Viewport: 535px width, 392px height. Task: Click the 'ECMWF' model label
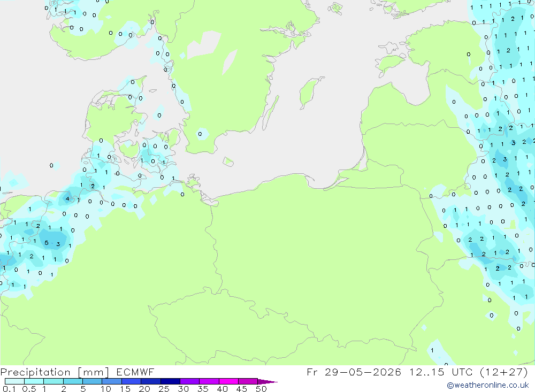click(x=135, y=372)
